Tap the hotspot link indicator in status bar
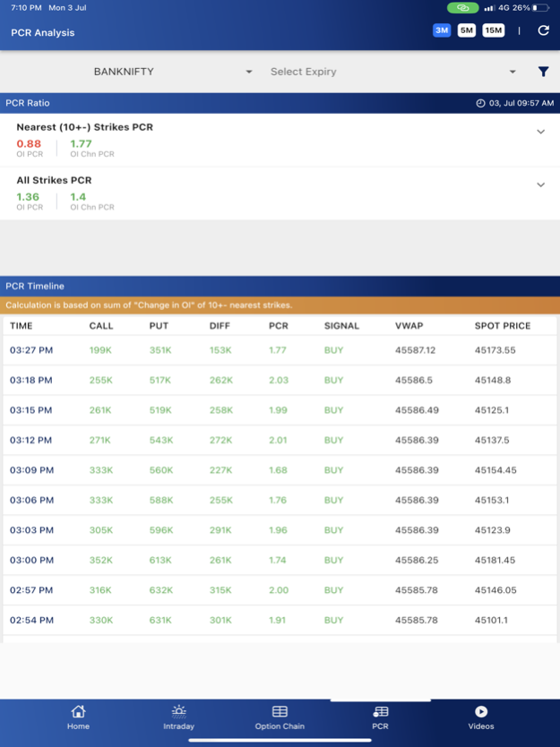The image size is (560, 747). tap(462, 8)
